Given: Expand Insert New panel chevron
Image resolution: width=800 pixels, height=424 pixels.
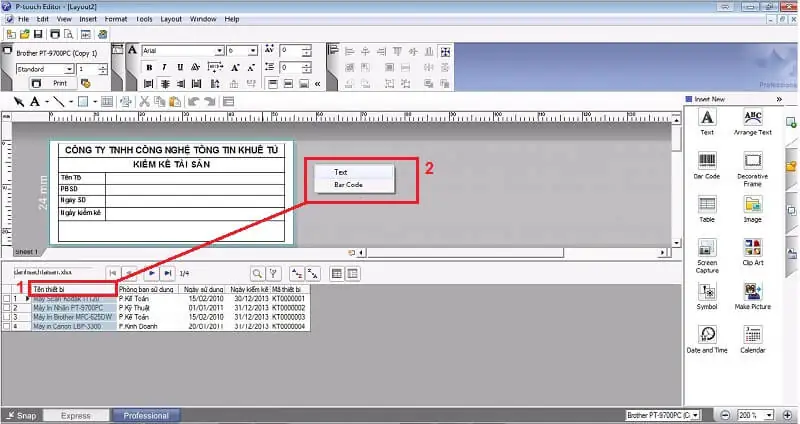Looking at the screenshot, I should point(779,99).
